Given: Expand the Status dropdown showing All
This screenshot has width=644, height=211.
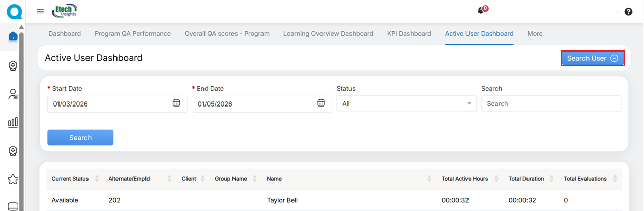Looking at the screenshot, I should click(x=406, y=104).
